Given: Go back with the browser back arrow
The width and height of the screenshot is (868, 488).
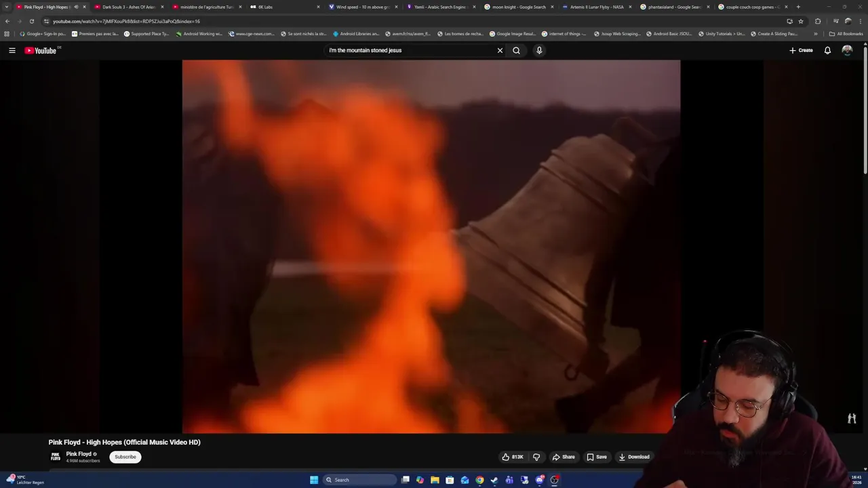Looking at the screenshot, I should point(7,21).
